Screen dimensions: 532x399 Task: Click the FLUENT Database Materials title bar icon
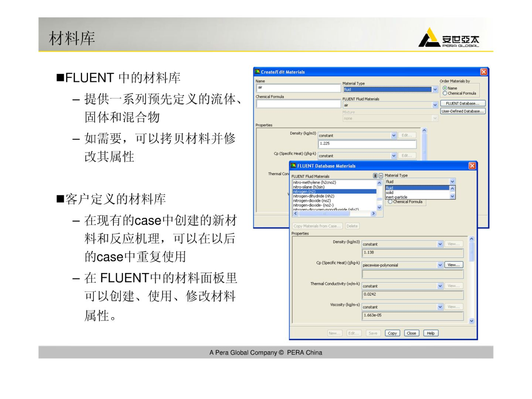coord(293,166)
